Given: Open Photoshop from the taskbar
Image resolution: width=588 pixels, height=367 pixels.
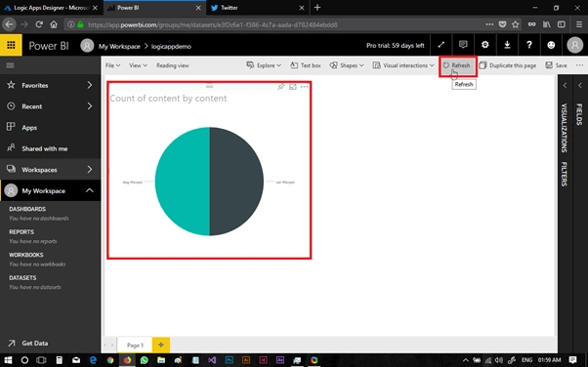Looking at the screenshot, I should click(x=229, y=360).
